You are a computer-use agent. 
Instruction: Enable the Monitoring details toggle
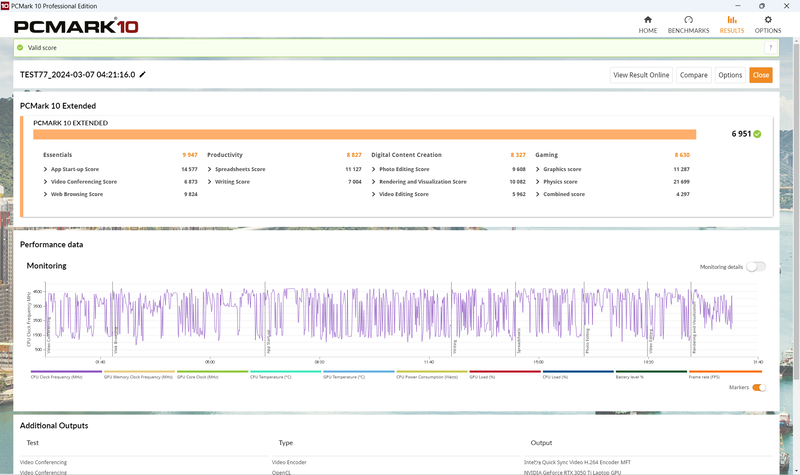[756, 267]
